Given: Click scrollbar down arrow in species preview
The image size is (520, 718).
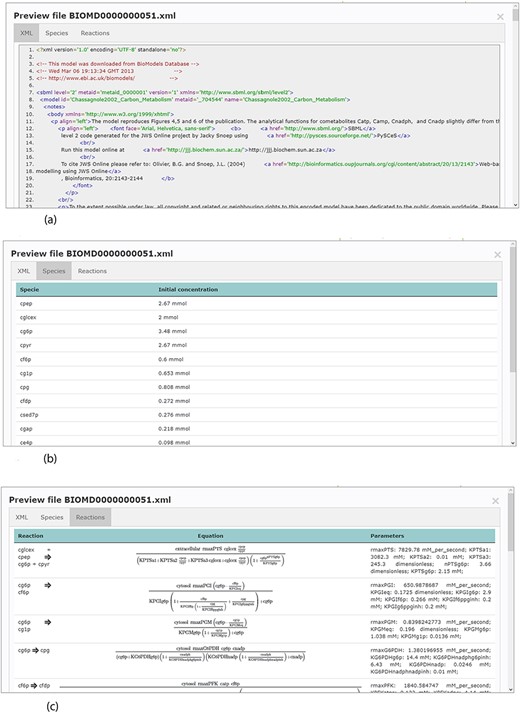Looking at the screenshot, I should point(513,443).
